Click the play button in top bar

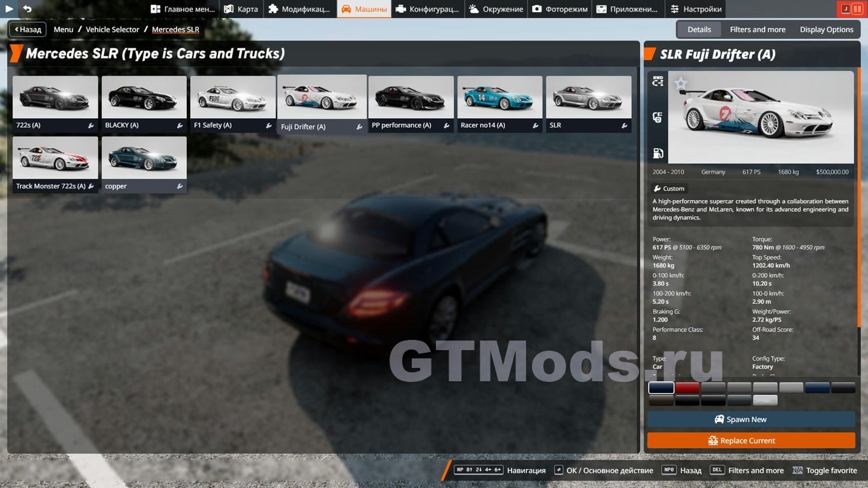10,9
